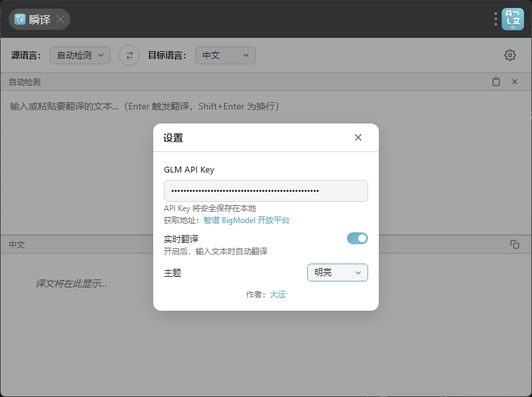The width and height of the screenshot is (532, 397).
Task: Click into the GLM API Key field
Action: pyautogui.click(x=265, y=191)
